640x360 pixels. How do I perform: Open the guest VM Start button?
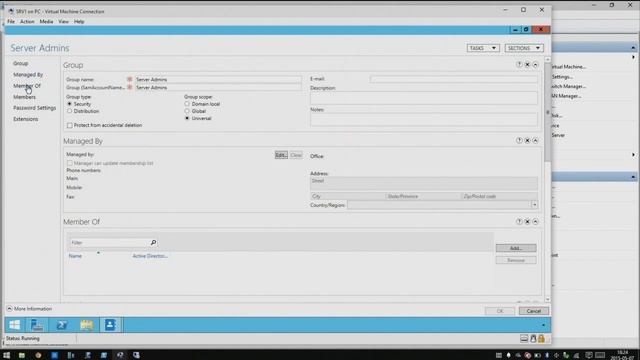(x=15, y=325)
